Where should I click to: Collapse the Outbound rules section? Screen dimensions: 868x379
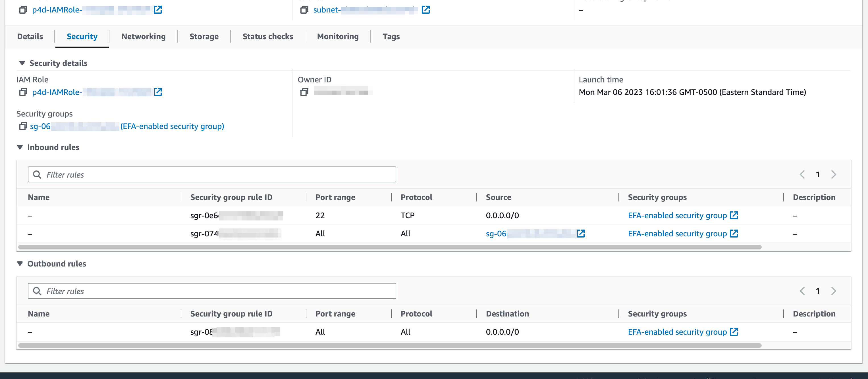pos(20,264)
